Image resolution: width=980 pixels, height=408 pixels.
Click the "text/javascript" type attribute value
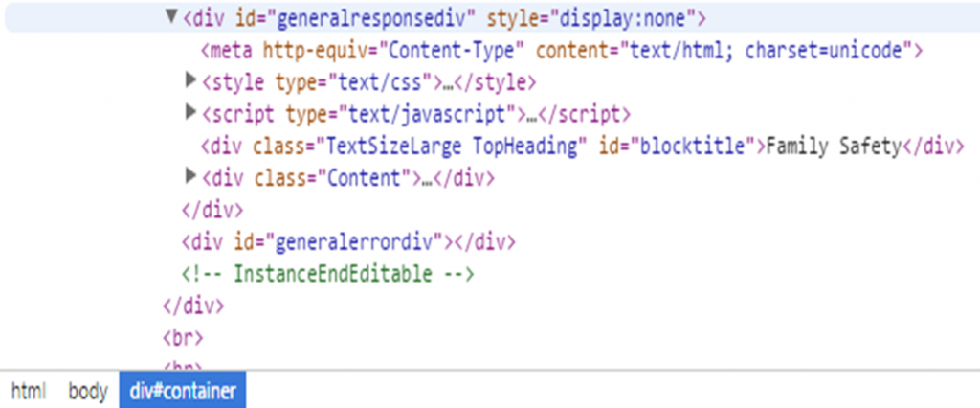click(439, 114)
